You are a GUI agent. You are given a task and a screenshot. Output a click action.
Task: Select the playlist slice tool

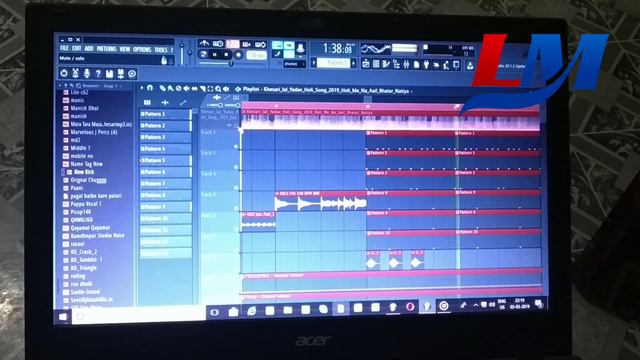[202, 89]
